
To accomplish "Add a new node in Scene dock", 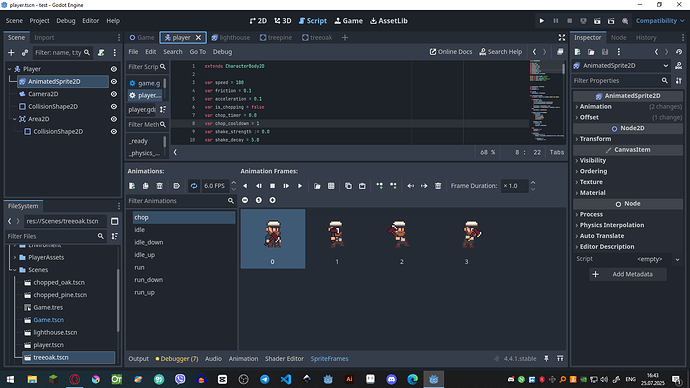I will tap(11, 53).
